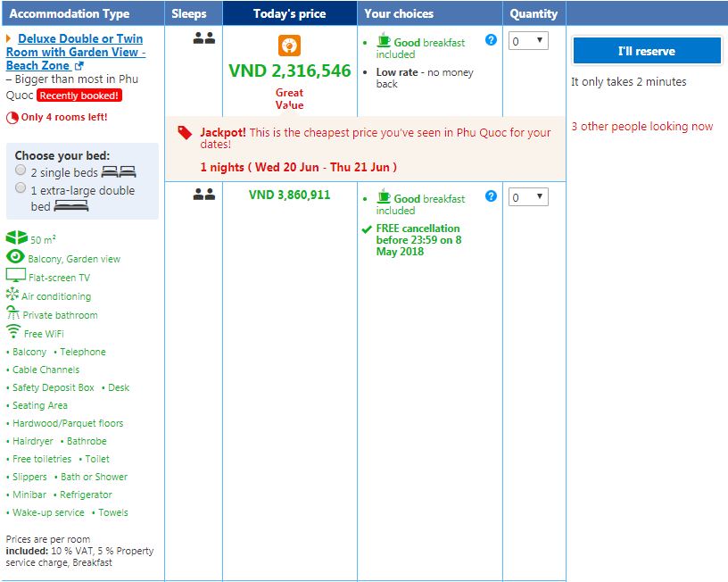728x582 pixels.
Task: Click the help question mark in second row
Action: [x=491, y=196]
